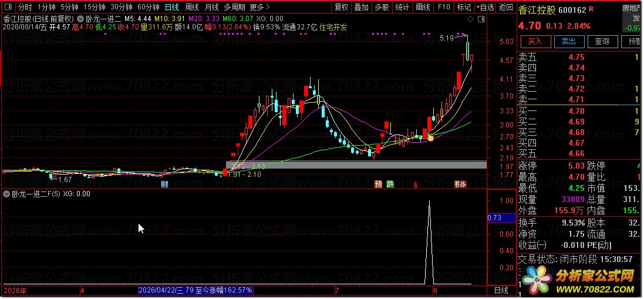Screen dimensions: 644x299
Task: Switch to 5分钟 period
Action: (x=69, y=7)
